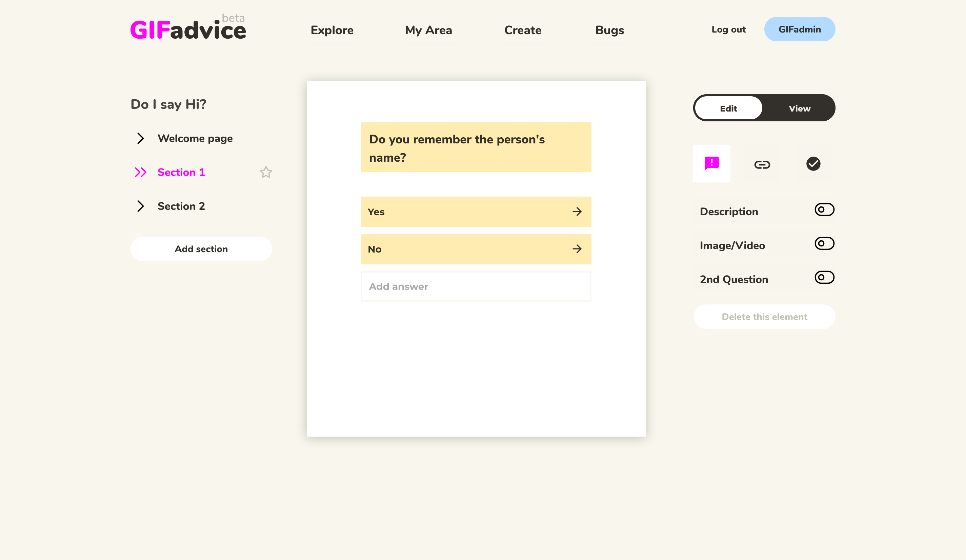Enable the Description toggle

coord(824,210)
